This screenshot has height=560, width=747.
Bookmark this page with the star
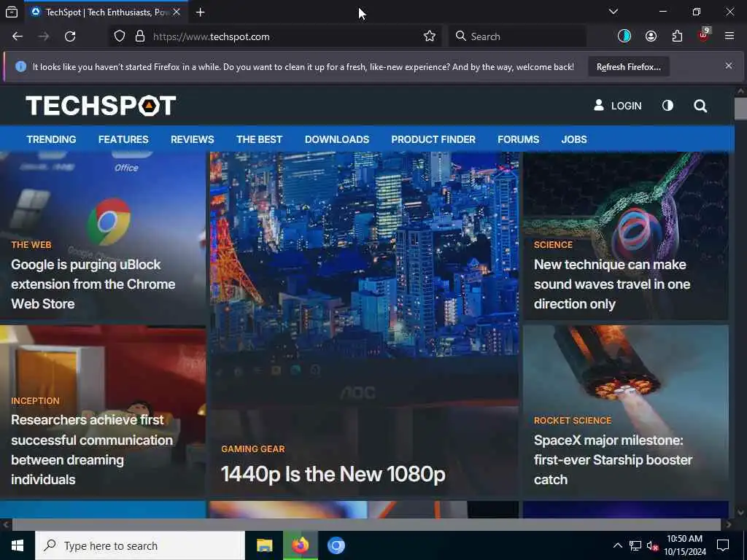coord(429,36)
